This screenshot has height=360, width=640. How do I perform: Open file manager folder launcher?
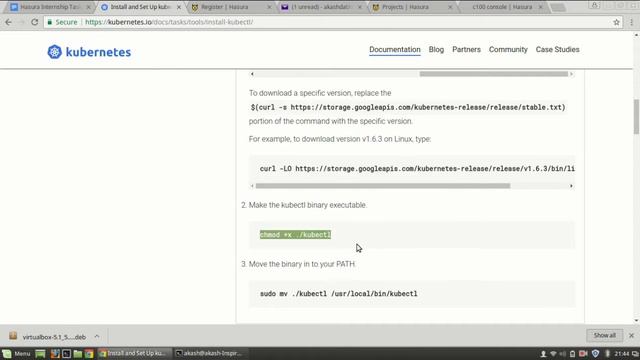pyautogui.click(x=78, y=353)
